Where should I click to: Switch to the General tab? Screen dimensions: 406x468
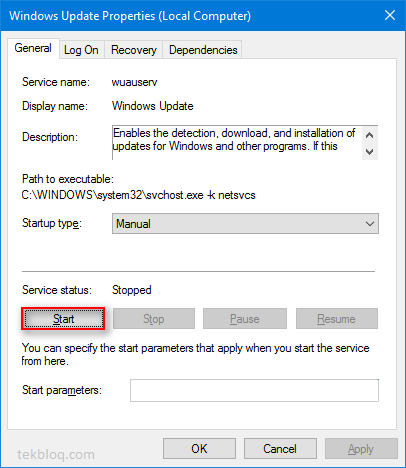pyautogui.click(x=33, y=48)
